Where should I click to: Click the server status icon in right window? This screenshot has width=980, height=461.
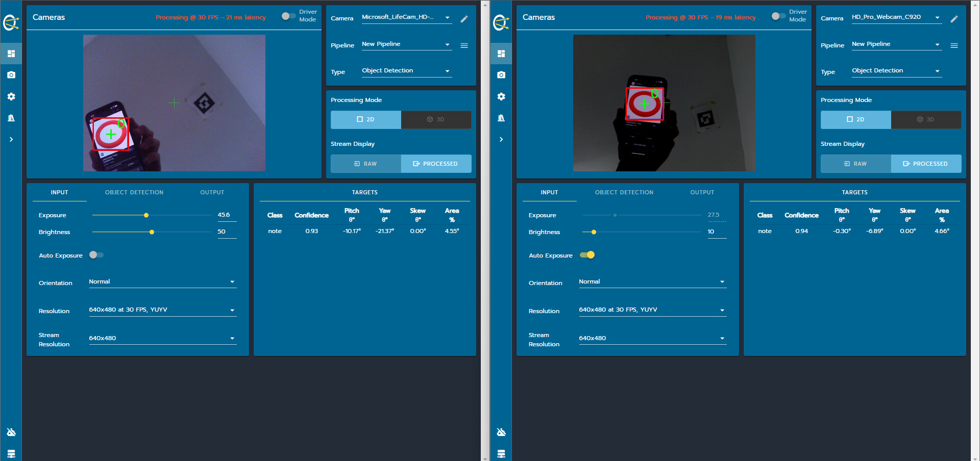pyautogui.click(x=501, y=454)
